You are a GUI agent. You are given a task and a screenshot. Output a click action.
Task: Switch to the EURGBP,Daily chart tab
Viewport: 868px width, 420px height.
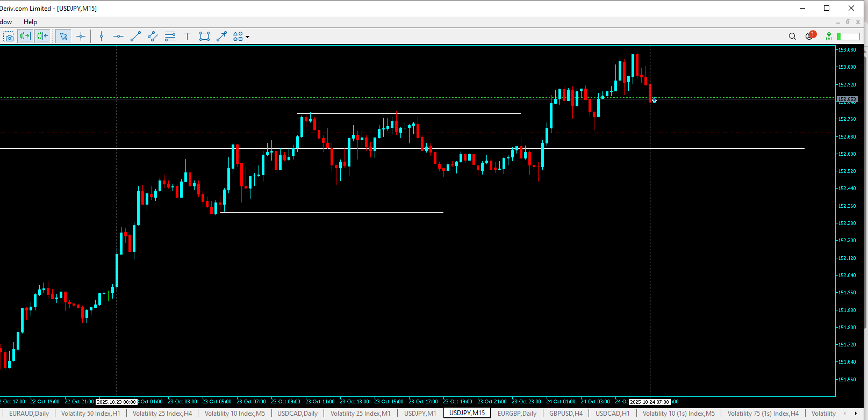tap(517, 414)
